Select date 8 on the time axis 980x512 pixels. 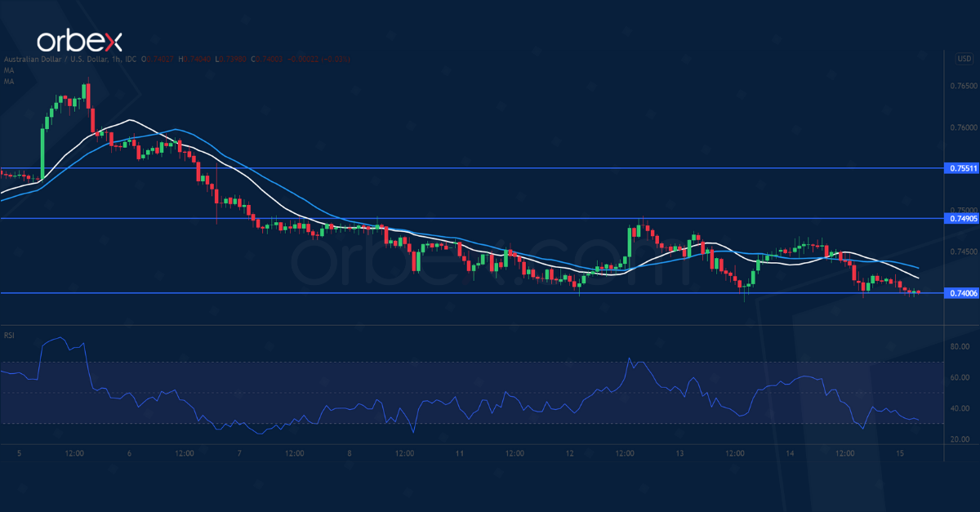pyautogui.click(x=349, y=453)
